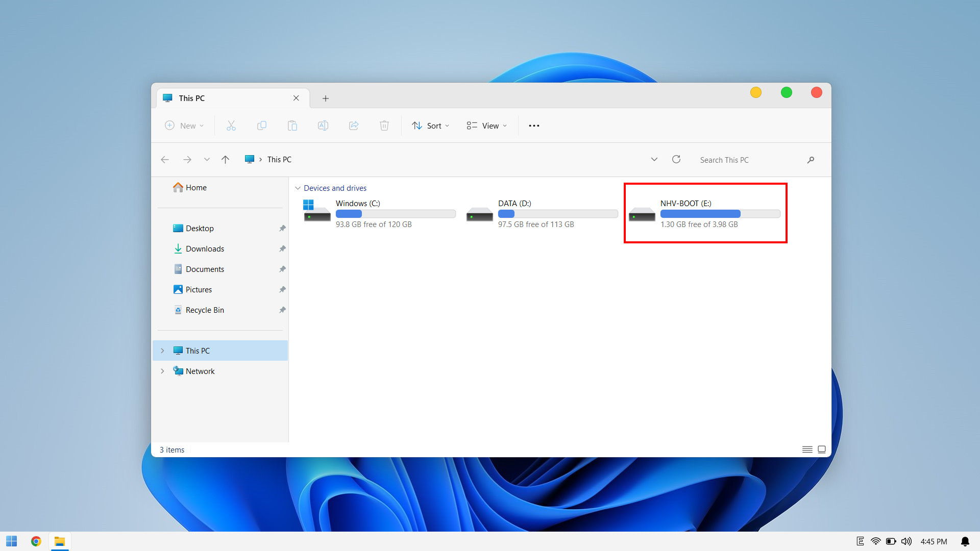
Task: Expand the Network tree node
Action: click(162, 371)
